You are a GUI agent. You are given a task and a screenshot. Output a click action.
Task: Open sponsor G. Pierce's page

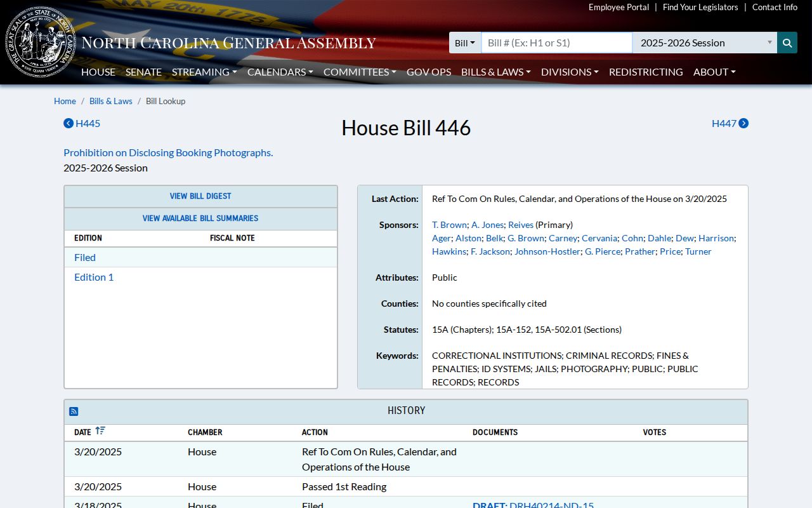tap(603, 251)
